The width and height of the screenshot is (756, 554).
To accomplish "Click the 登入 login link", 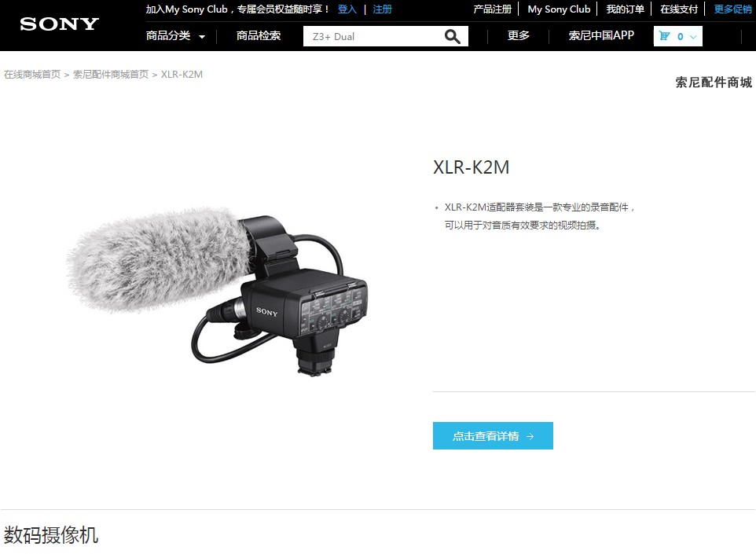I will point(347,9).
